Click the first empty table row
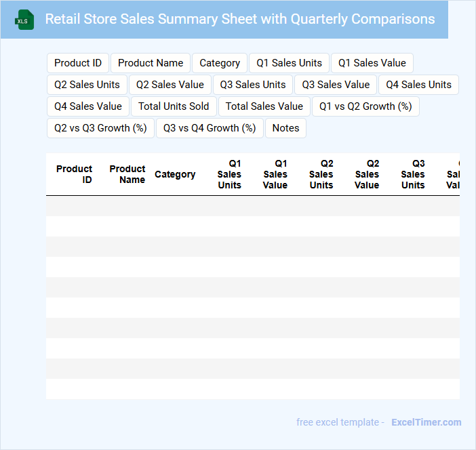 pyautogui.click(x=252, y=206)
